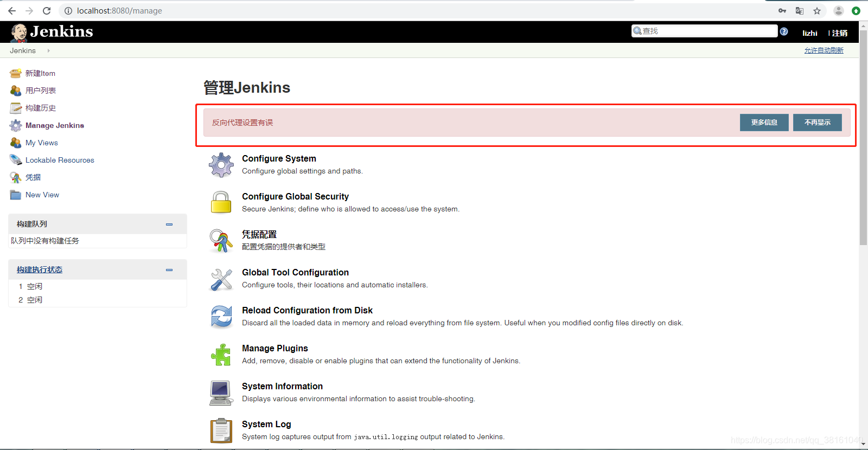Click the Manage Plugins puzzle piece icon
Screen dimensions: 868x450
[221, 355]
